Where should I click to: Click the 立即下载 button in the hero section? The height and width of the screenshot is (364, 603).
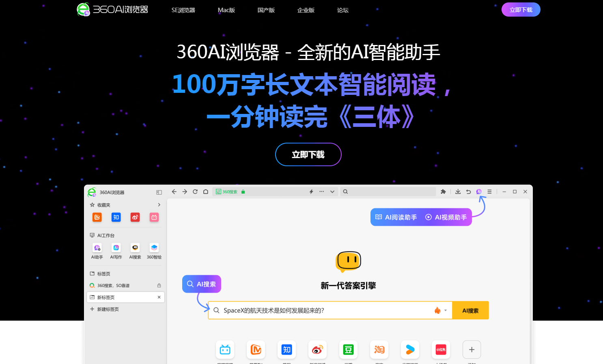click(308, 154)
